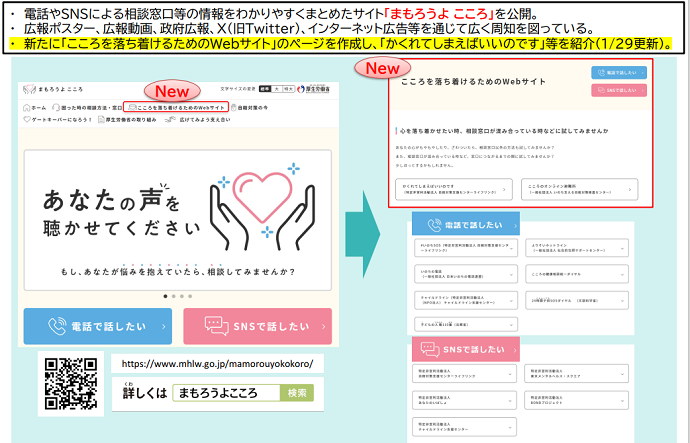Expand チャイルドライン entry in the phone list

tap(466, 300)
